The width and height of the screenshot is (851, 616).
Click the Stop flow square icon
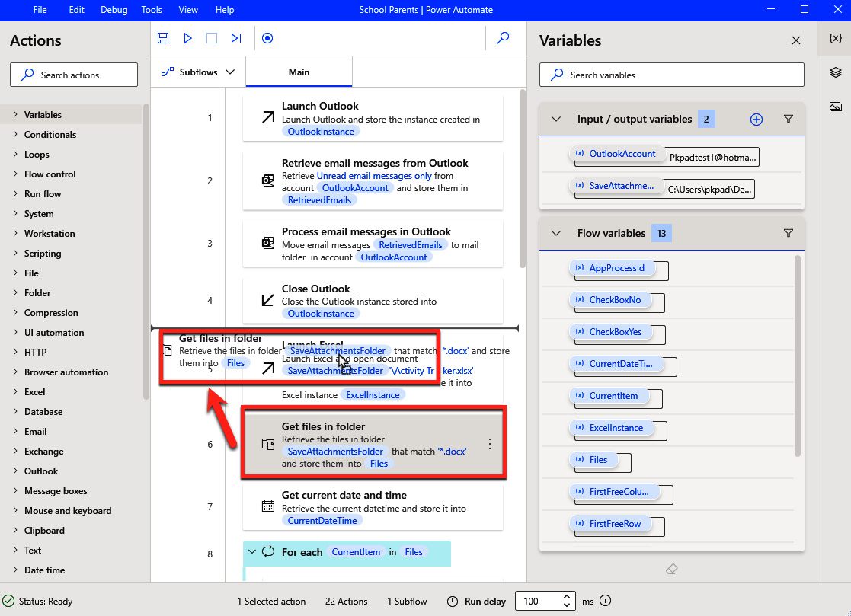212,38
